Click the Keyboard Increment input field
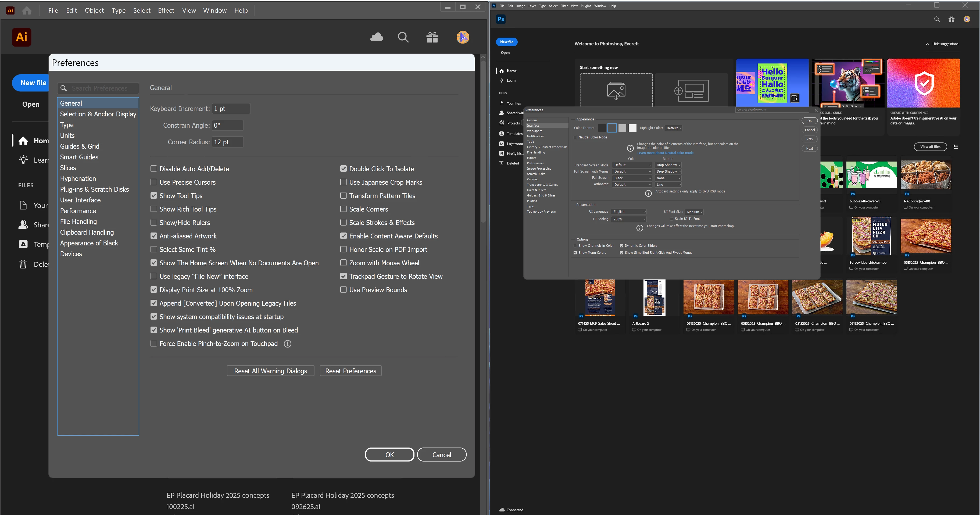980x515 pixels. (x=231, y=109)
